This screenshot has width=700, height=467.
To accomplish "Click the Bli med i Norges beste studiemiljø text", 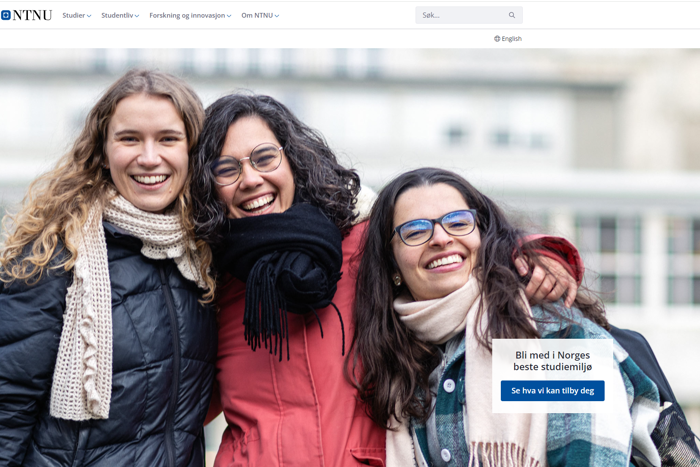I will pyautogui.click(x=553, y=361).
